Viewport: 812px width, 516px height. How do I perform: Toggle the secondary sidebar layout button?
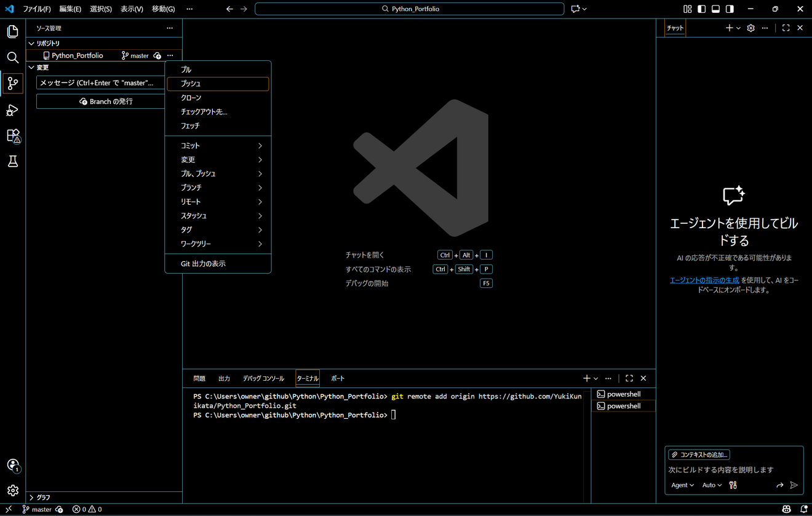click(730, 9)
